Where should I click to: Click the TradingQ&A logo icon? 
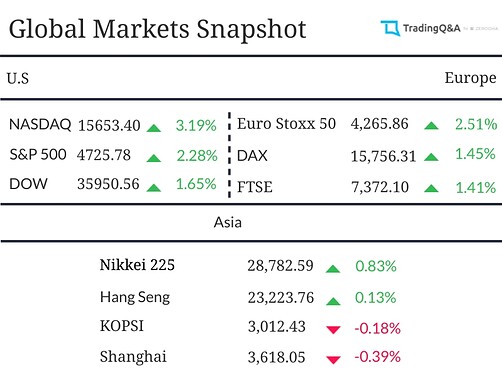tap(390, 28)
